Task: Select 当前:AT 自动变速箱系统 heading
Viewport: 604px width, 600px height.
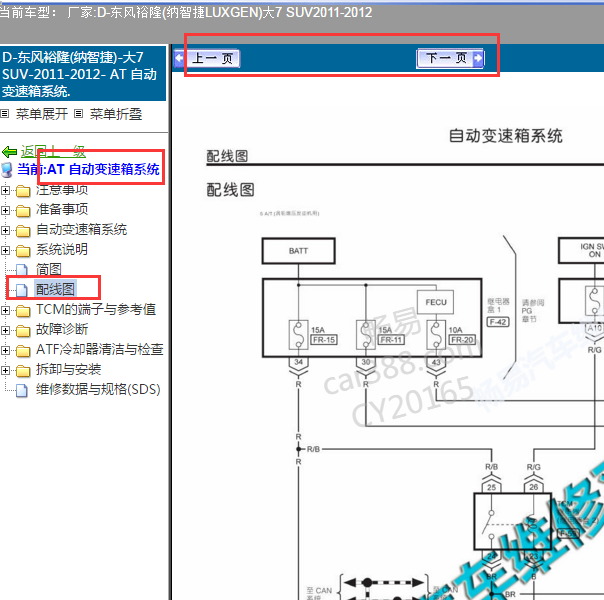Action: pos(88,169)
